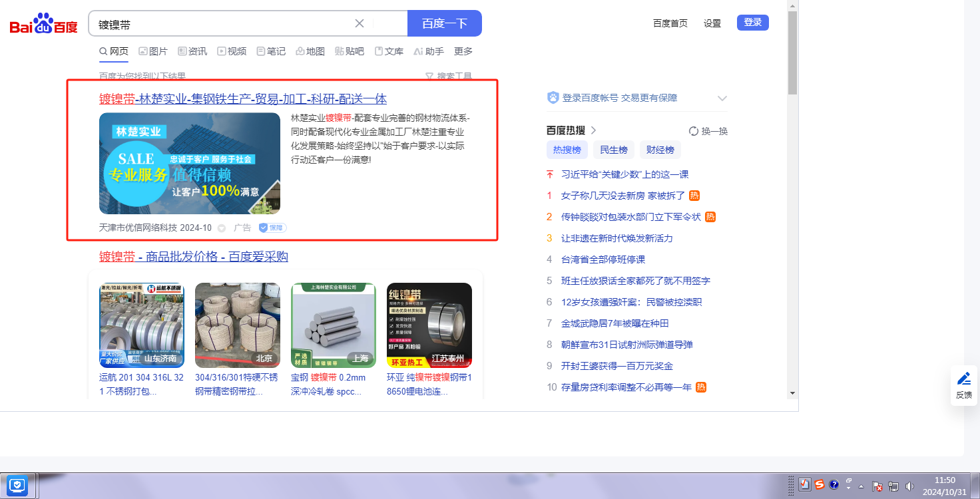980x499 pixels.
Task: Open the network connection tray icon
Action: click(x=893, y=486)
